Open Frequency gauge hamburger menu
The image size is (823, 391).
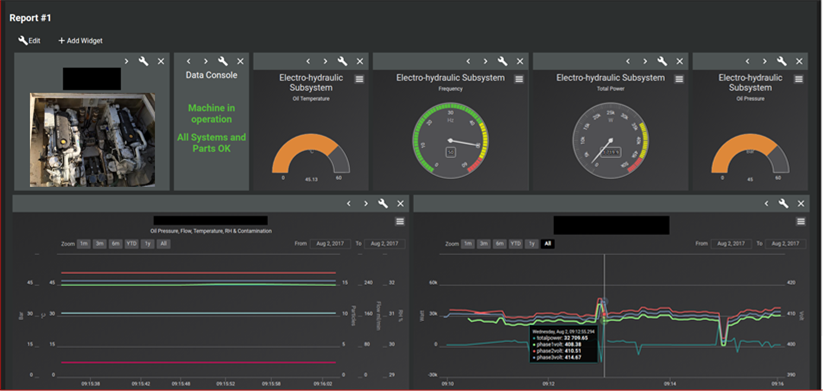tap(519, 79)
